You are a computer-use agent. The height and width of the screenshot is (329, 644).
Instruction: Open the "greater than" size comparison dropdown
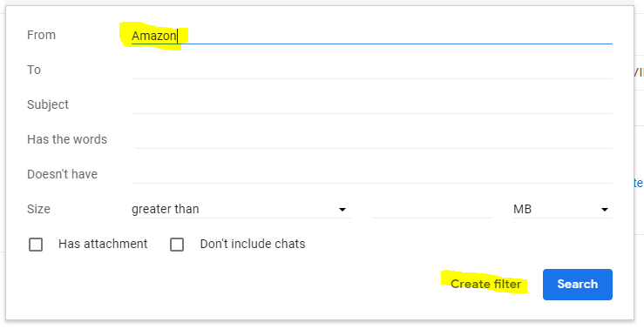point(241,209)
